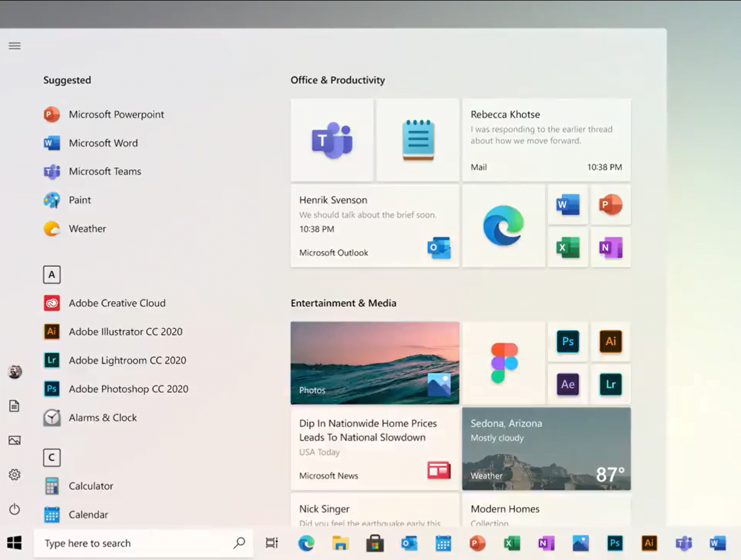Launch the Excel tile

click(568, 248)
